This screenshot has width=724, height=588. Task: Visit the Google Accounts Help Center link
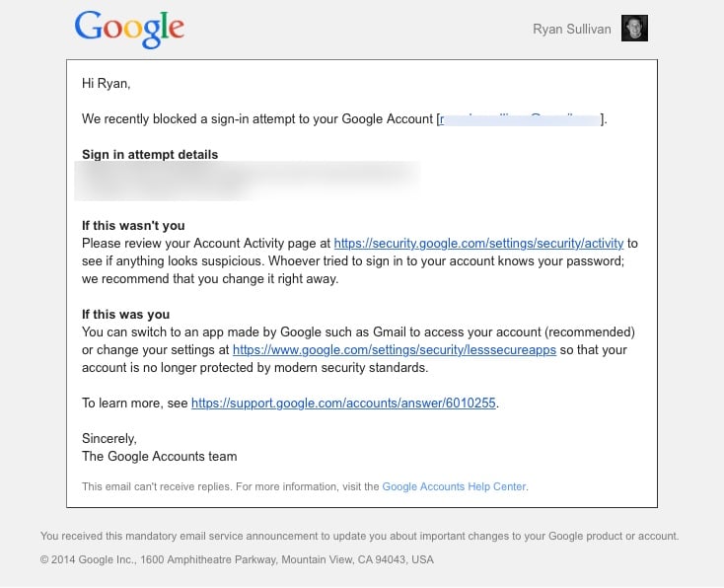tap(454, 486)
